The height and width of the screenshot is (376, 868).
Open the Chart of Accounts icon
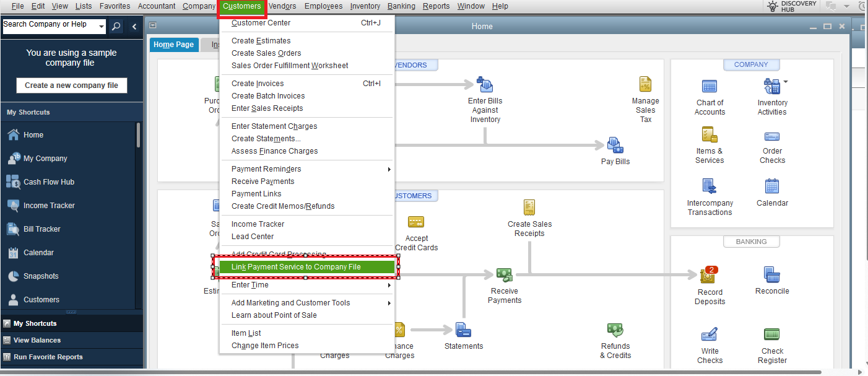(710, 86)
